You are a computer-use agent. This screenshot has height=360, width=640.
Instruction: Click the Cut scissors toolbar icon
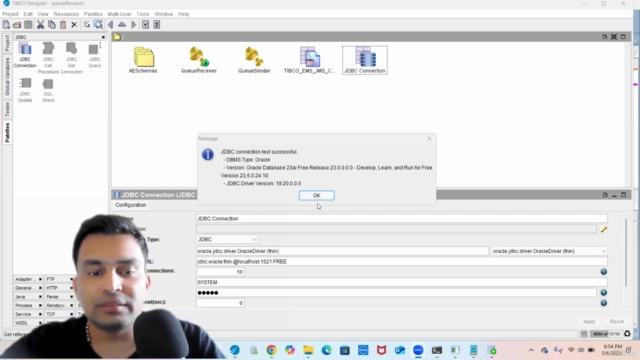tap(40, 25)
